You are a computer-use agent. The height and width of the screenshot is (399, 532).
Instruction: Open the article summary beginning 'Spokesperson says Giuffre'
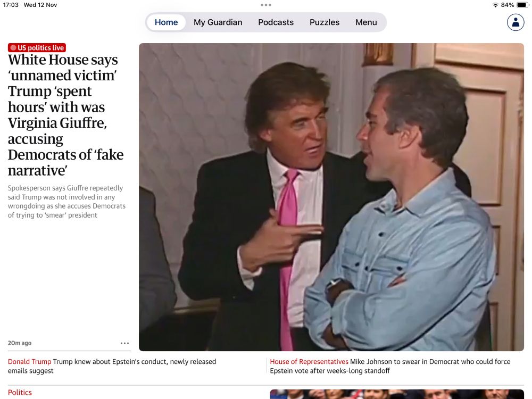66,202
